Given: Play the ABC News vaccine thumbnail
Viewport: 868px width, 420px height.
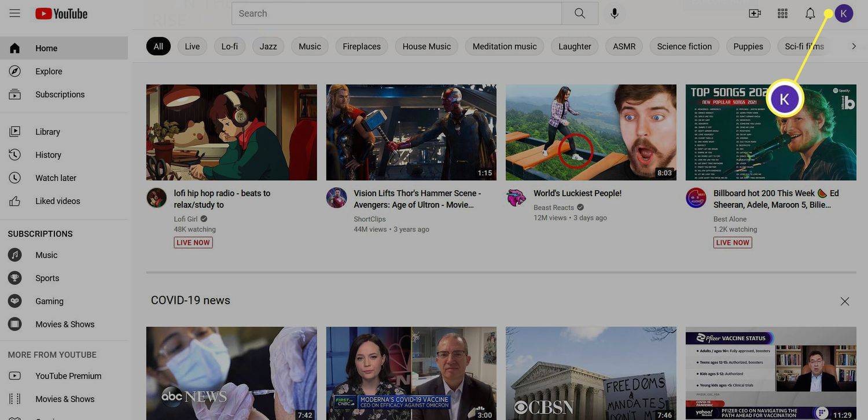Looking at the screenshot, I should pyautogui.click(x=231, y=373).
